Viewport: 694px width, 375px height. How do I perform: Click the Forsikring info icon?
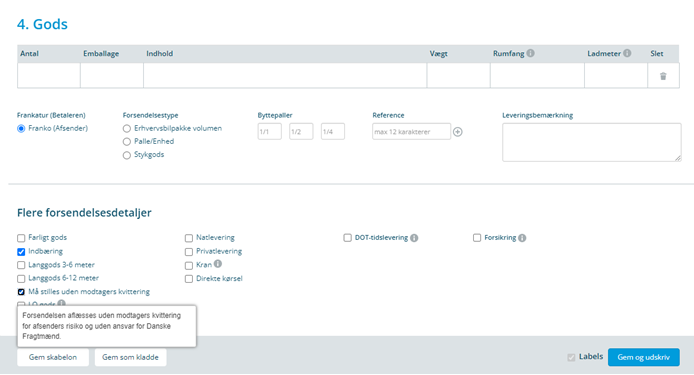[x=522, y=238]
